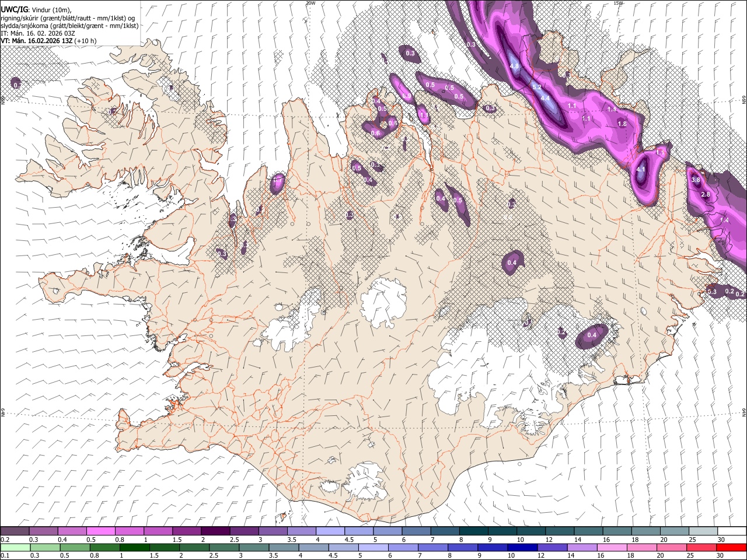The height and width of the screenshot is (560, 747).
Task: Click the 15W longitude label
Action: 618,3
